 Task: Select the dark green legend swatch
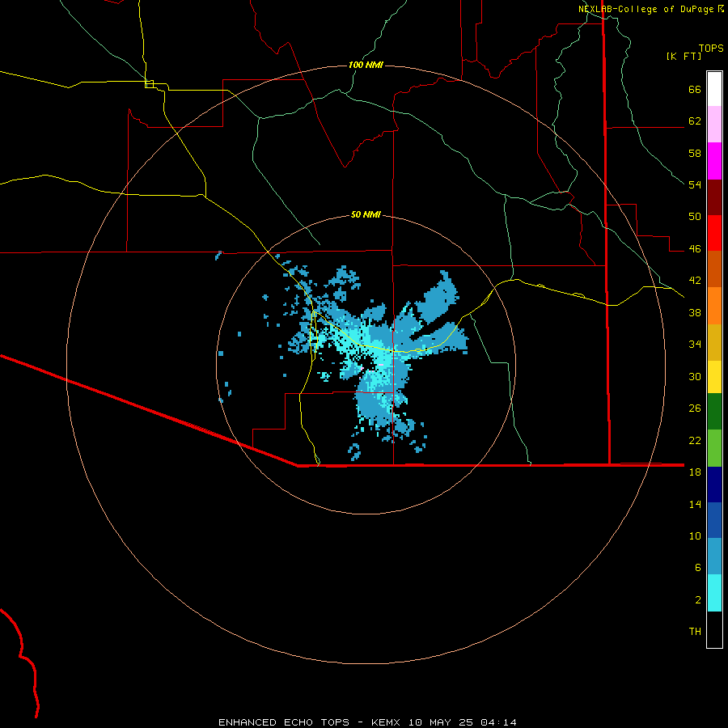pos(714,412)
